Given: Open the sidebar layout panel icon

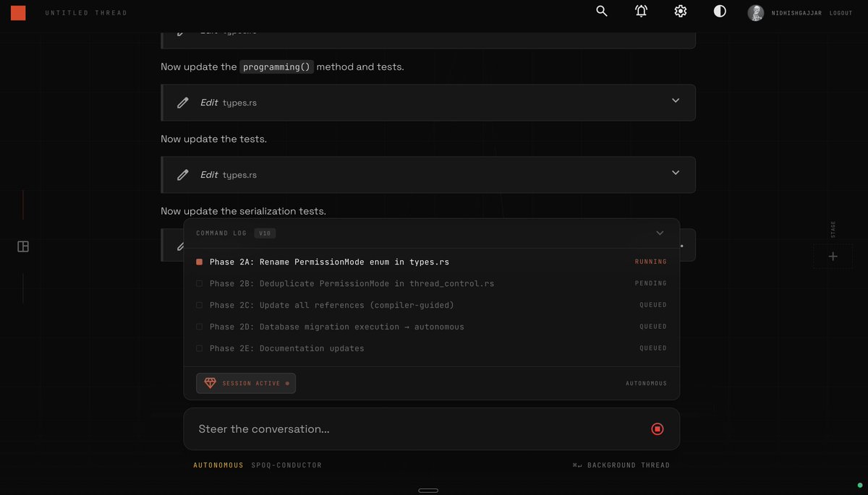Looking at the screenshot, I should click(23, 246).
